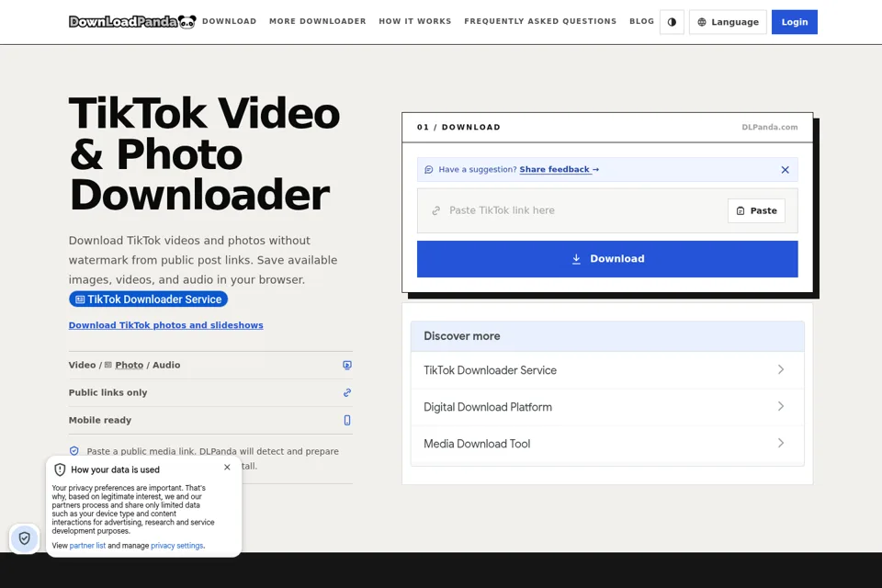
Task: Open the Blog nav link
Action: tap(642, 21)
